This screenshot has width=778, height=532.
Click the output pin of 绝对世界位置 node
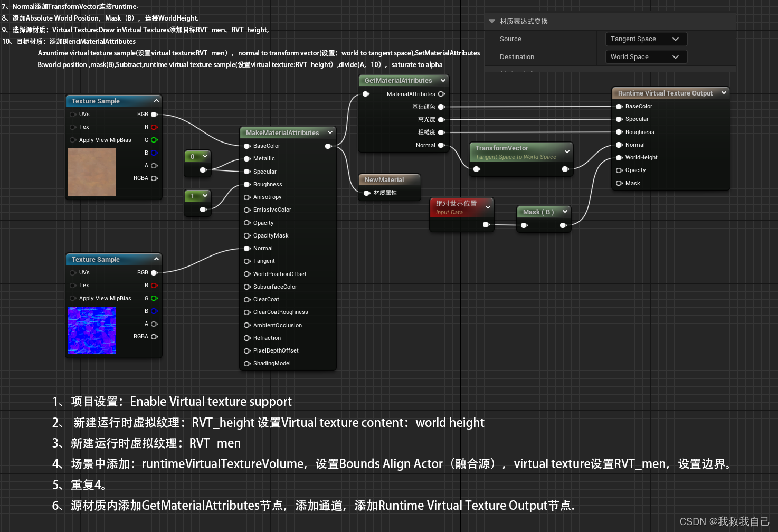[487, 224]
